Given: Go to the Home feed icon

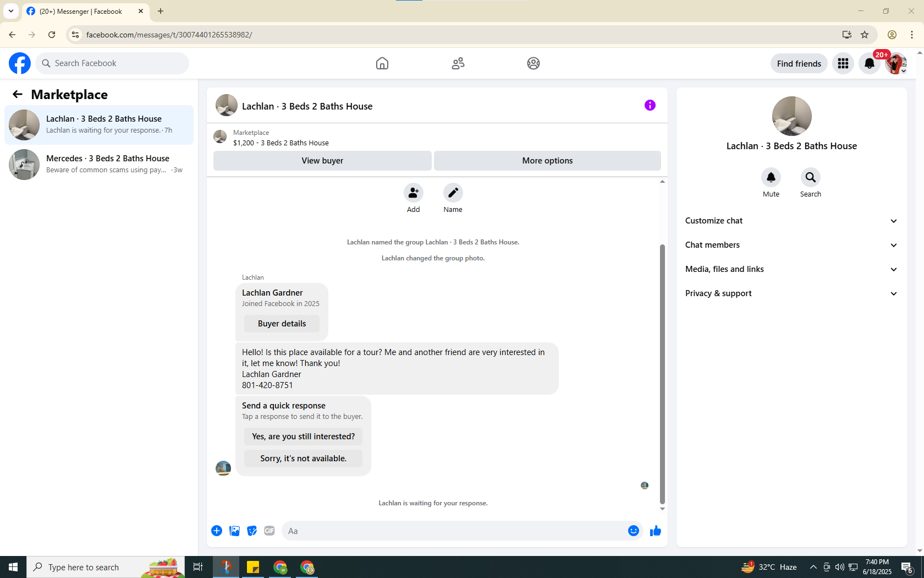Looking at the screenshot, I should [x=382, y=63].
